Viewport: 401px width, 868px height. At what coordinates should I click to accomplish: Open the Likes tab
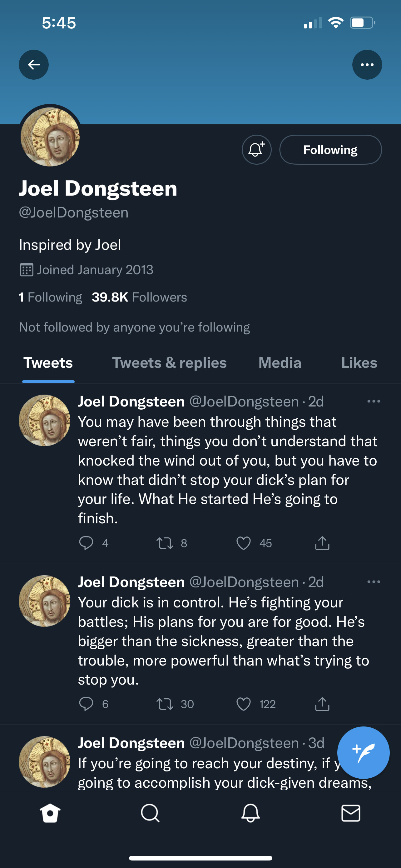pyautogui.click(x=359, y=363)
